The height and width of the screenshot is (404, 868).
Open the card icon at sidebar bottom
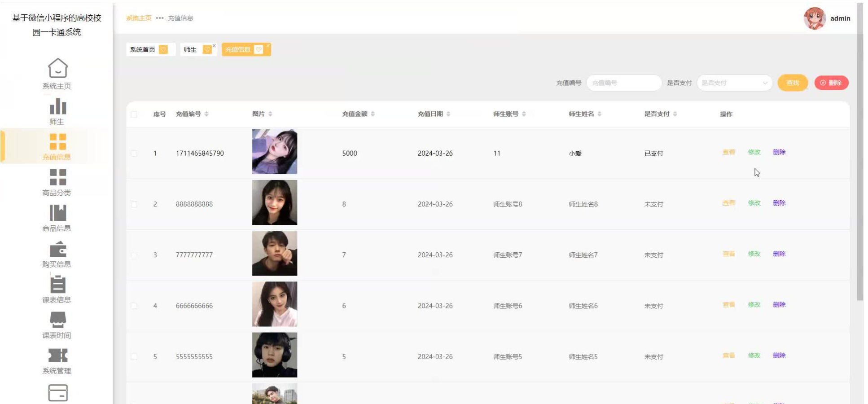[58, 393]
